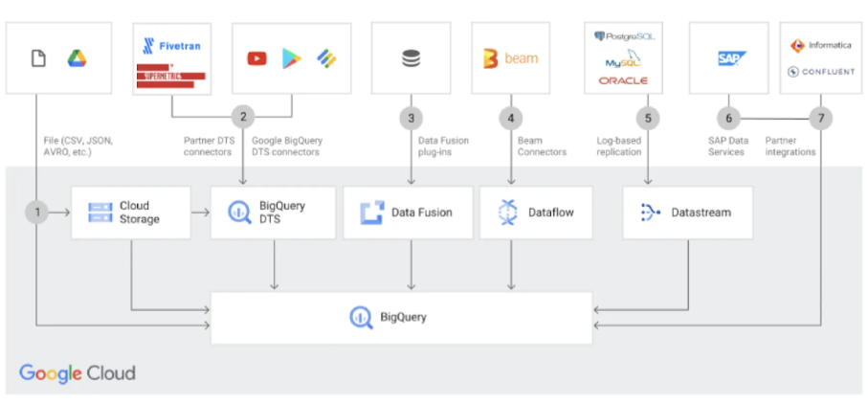Image resolution: width=868 pixels, height=404 pixels.
Task: Click the Oracle logo
Action: 623,80
